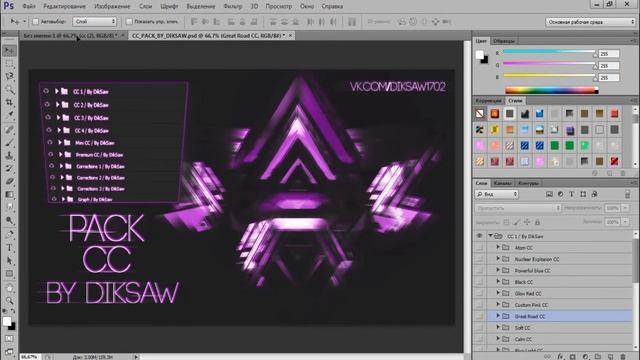Adjust the R color slider

[549, 52]
